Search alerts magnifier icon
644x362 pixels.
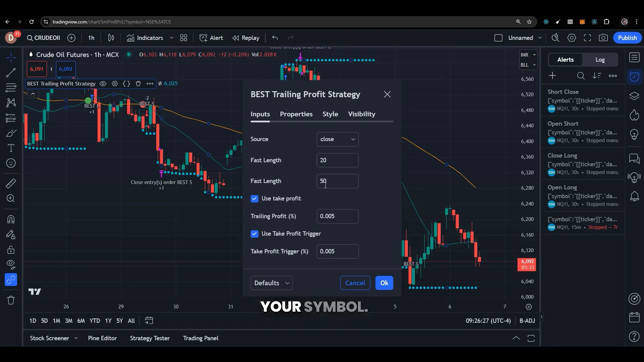pos(581,76)
